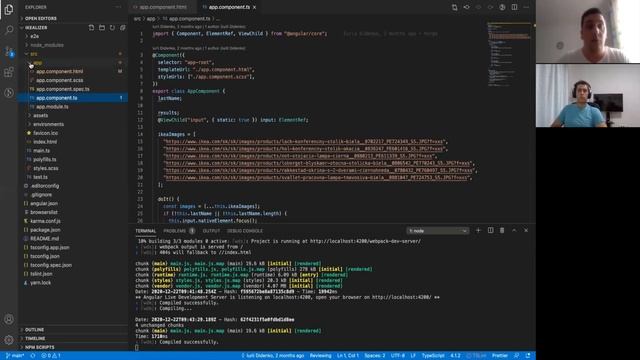Click the Kill Terminal trash icon

click(x=502, y=231)
